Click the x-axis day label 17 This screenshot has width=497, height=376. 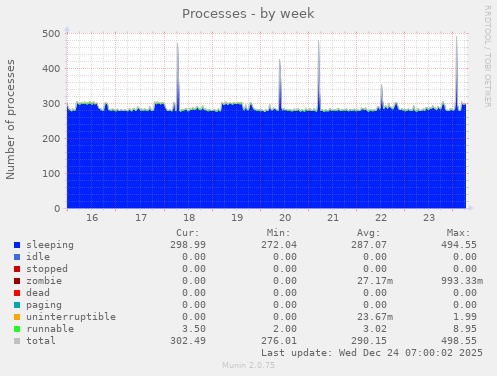click(x=141, y=218)
